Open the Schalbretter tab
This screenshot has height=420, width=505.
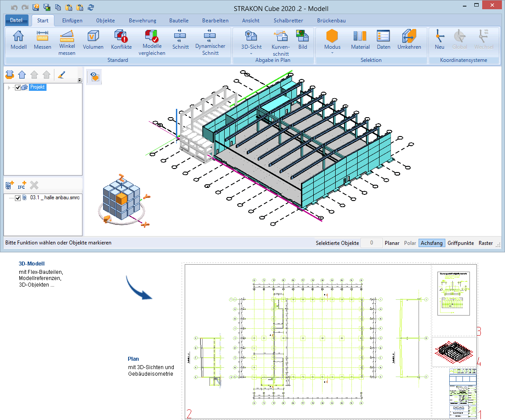(288, 21)
